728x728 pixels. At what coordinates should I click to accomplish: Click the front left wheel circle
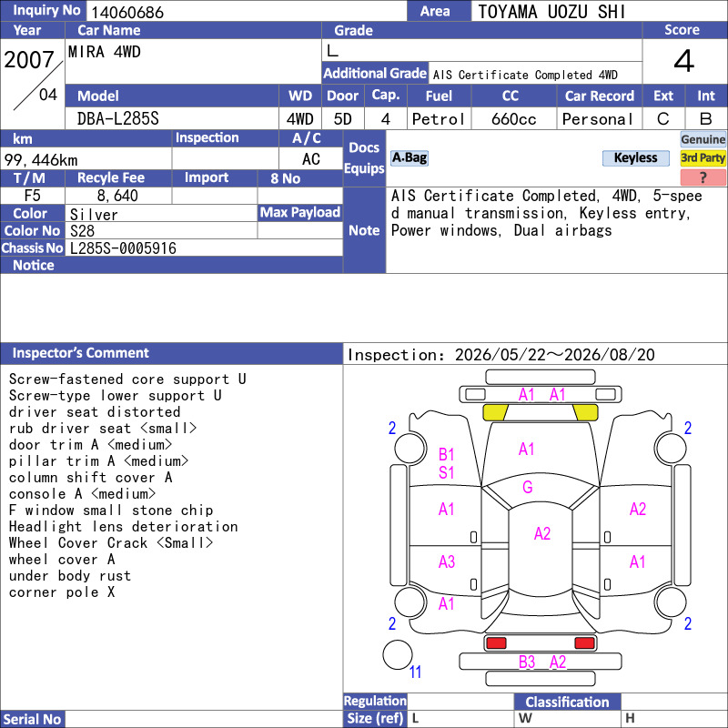coord(410,448)
